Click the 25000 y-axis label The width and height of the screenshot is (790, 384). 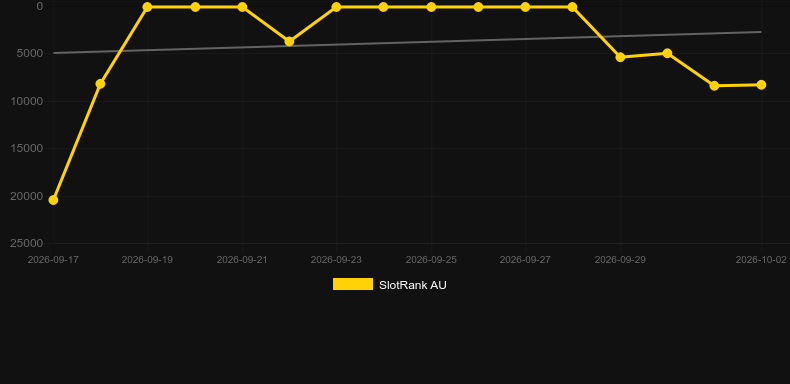[27, 243]
